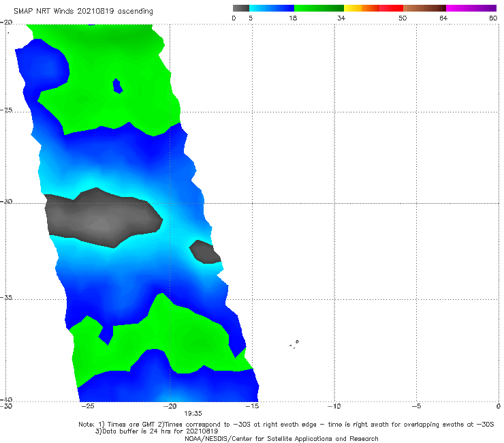
Task: Click the small gray patch near the swath's right edge
Action: pos(205,252)
